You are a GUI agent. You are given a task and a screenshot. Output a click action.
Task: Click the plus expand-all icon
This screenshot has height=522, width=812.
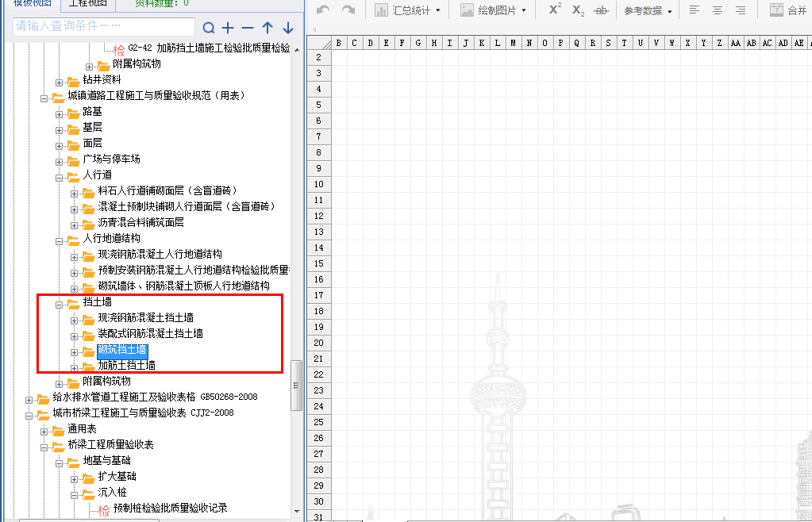click(x=228, y=29)
